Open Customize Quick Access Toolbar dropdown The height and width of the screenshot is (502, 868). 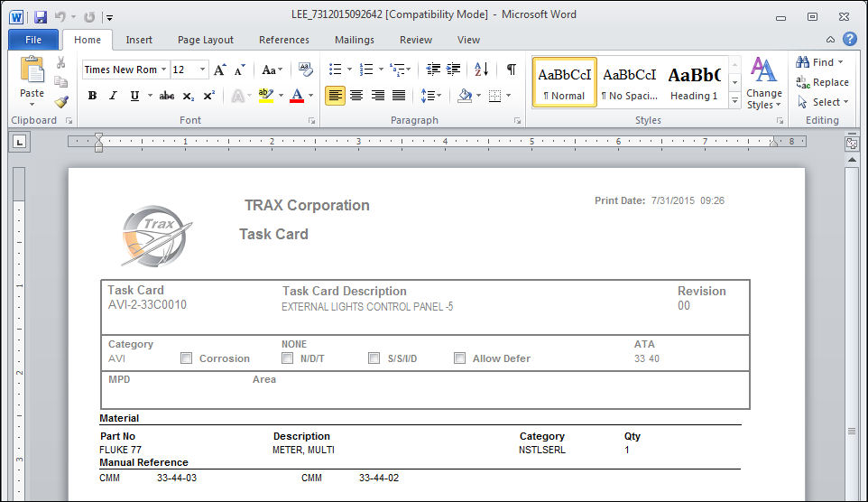(109, 18)
